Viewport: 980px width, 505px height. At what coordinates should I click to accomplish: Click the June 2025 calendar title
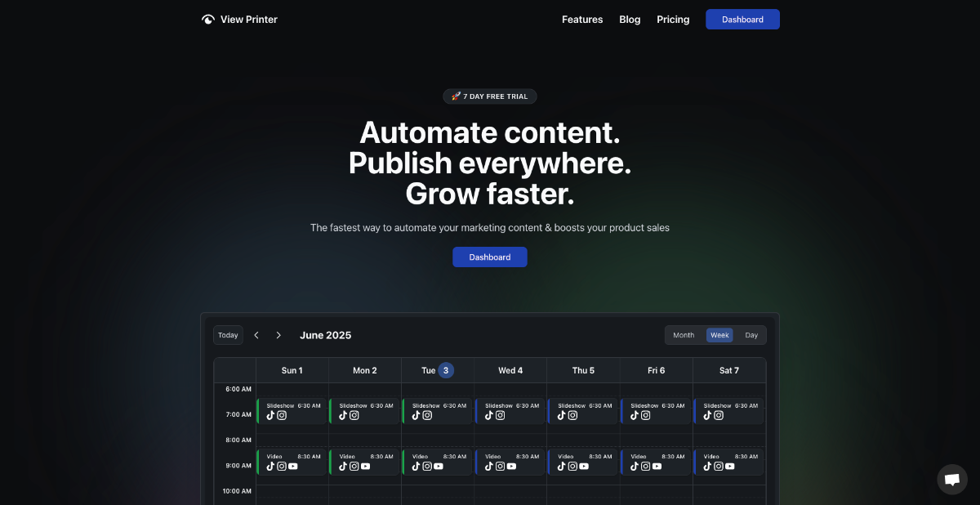tap(325, 335)
